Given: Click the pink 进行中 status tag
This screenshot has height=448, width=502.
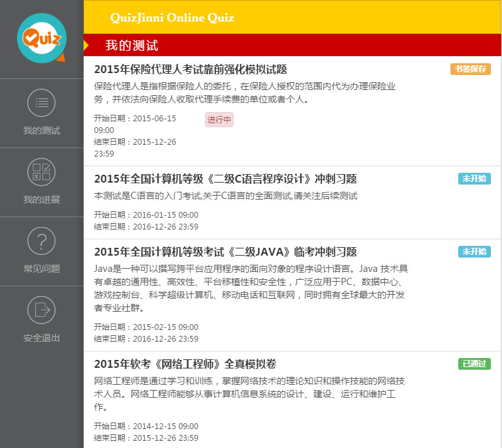Looking at the screenshot, I should pos(219,120).
